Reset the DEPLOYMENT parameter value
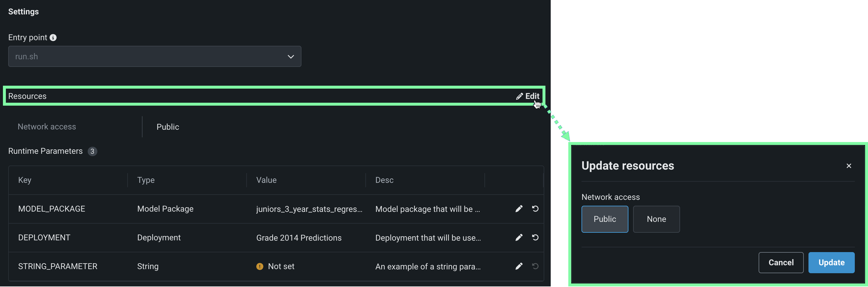 point(535,237)
